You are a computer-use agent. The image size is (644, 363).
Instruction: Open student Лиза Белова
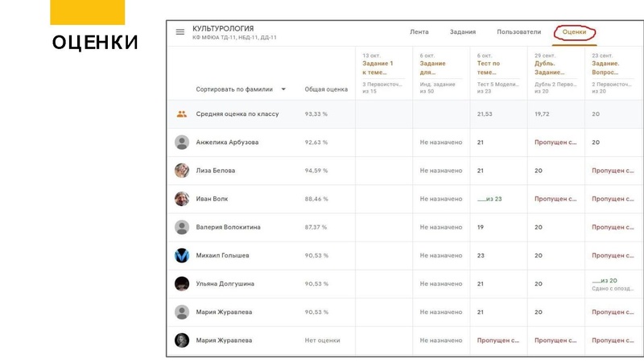click(x=215, y=171)
